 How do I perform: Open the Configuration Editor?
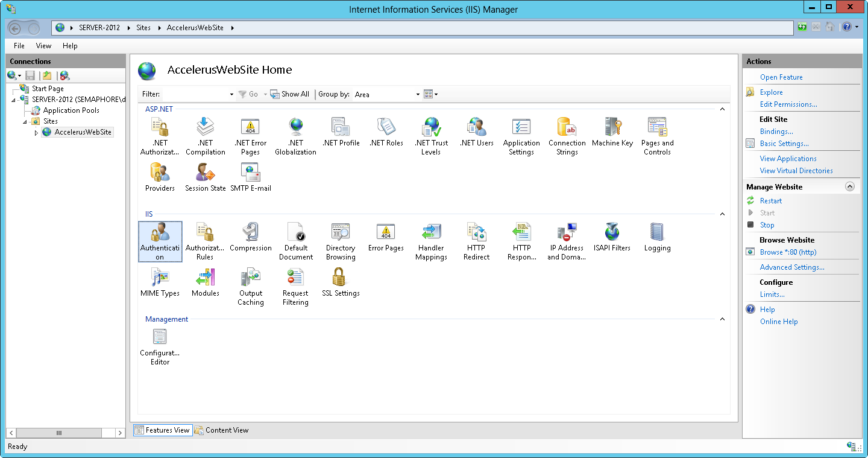coord(160,346)
